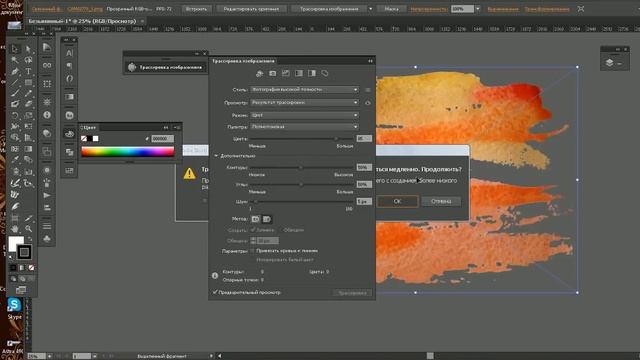640x360 pixels.
Task: Adjust the Углы corners slider
Action: (301, 184)
